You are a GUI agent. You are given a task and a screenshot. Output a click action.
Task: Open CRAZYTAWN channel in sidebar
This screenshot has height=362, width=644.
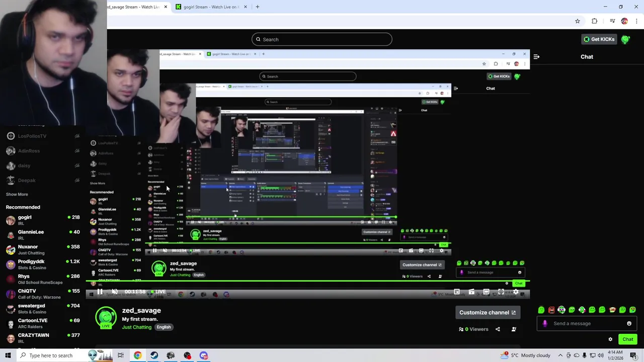coord(42,338)
